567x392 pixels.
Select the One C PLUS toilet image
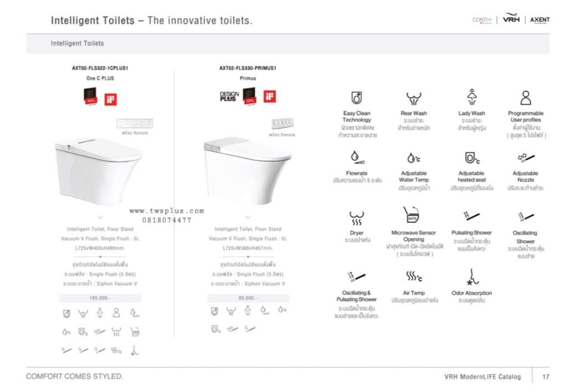98,171
